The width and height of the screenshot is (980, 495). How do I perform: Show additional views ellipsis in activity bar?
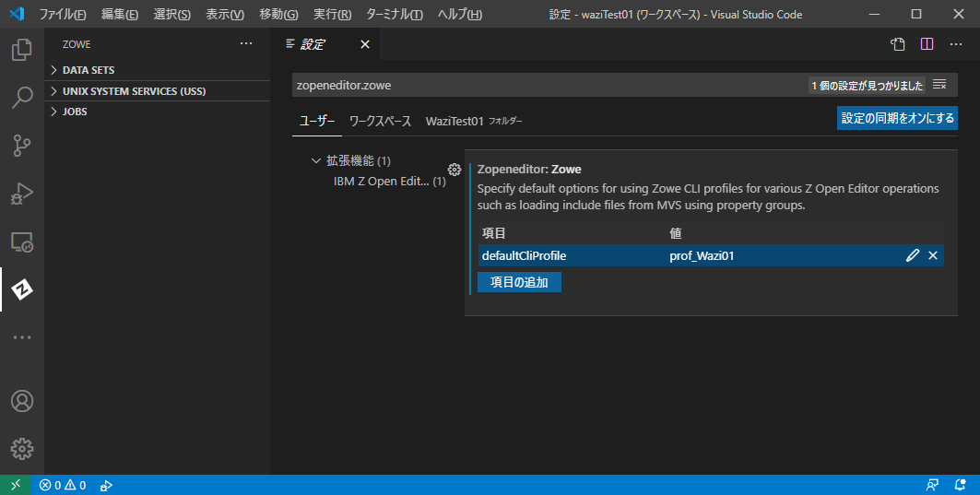[x=22, y=337]
